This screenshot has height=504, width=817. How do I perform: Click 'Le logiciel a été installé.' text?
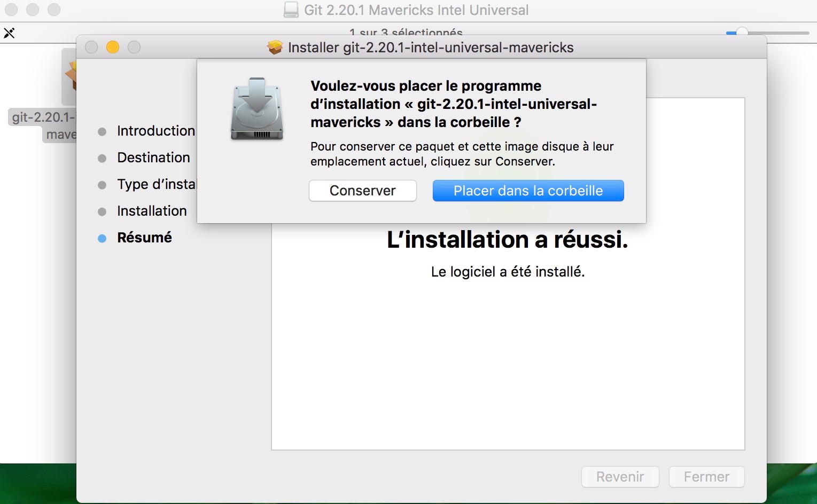[508, 272]
